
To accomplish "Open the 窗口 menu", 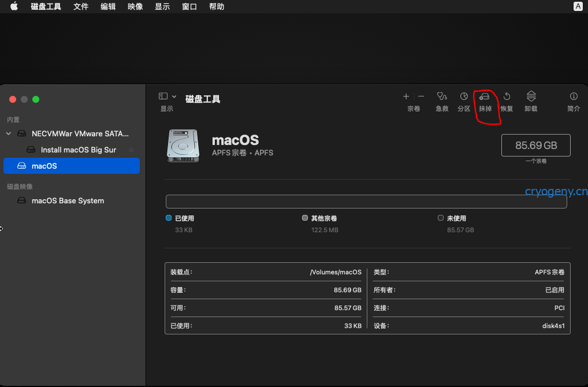I will click(189, 7).
